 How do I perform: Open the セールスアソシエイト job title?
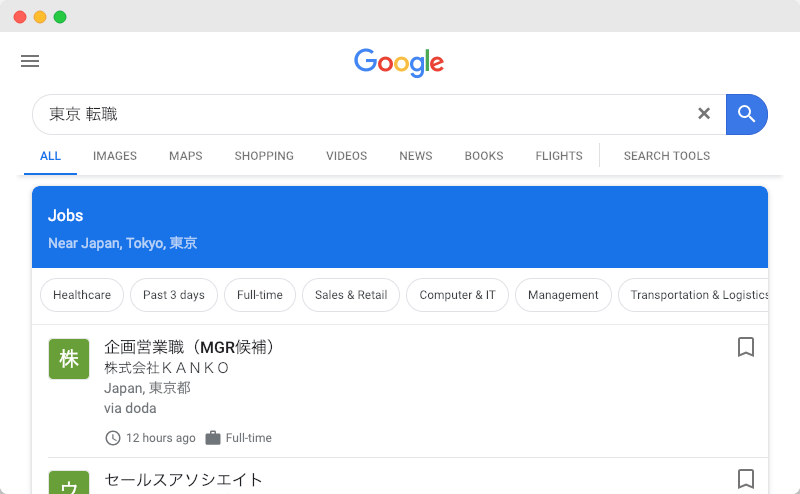pos(184,480)
